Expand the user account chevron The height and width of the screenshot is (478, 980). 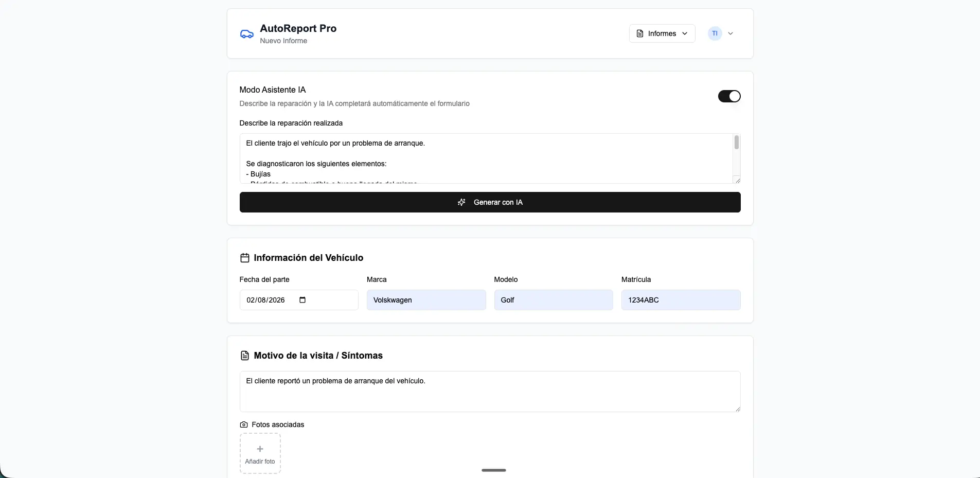coord(730,33)
